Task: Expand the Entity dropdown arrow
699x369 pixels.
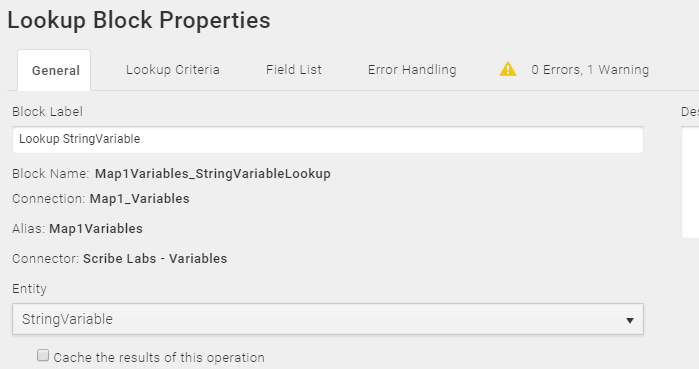Action: [629, 320]
